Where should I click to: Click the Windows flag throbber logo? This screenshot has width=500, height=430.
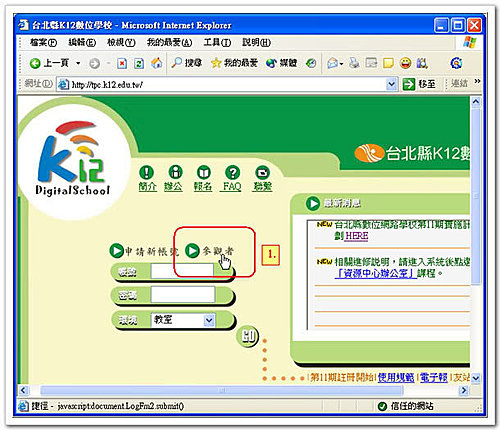469,42
